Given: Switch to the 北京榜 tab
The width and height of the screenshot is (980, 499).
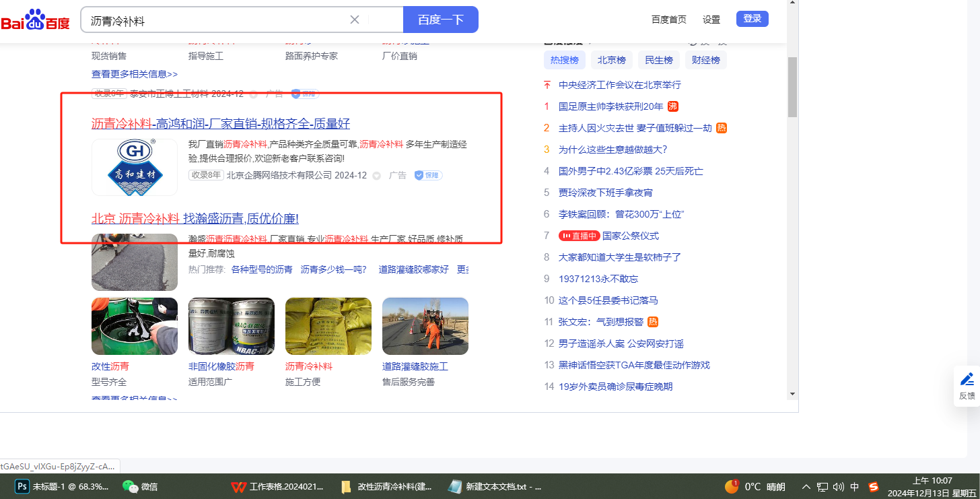Looking at the screenshot, I should [x=612, y=60].
